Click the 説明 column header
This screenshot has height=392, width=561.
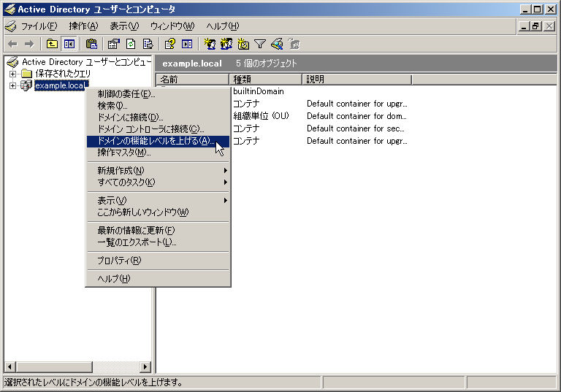pos(356,79)
